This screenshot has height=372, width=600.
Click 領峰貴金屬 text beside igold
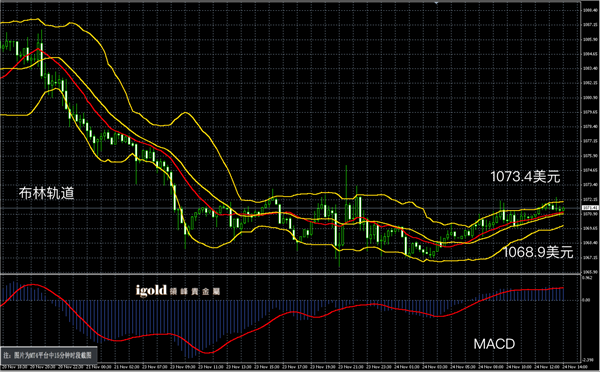pyautogui.click(x=194, y=292)
